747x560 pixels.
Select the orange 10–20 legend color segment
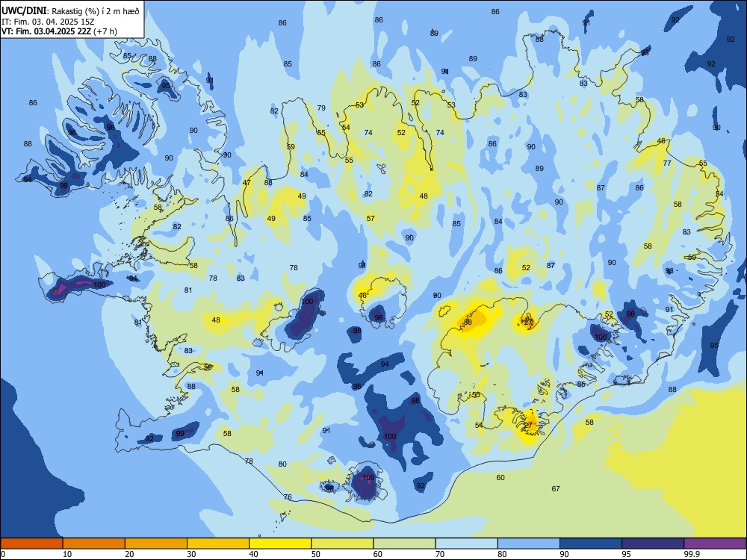tap(94, 544)
